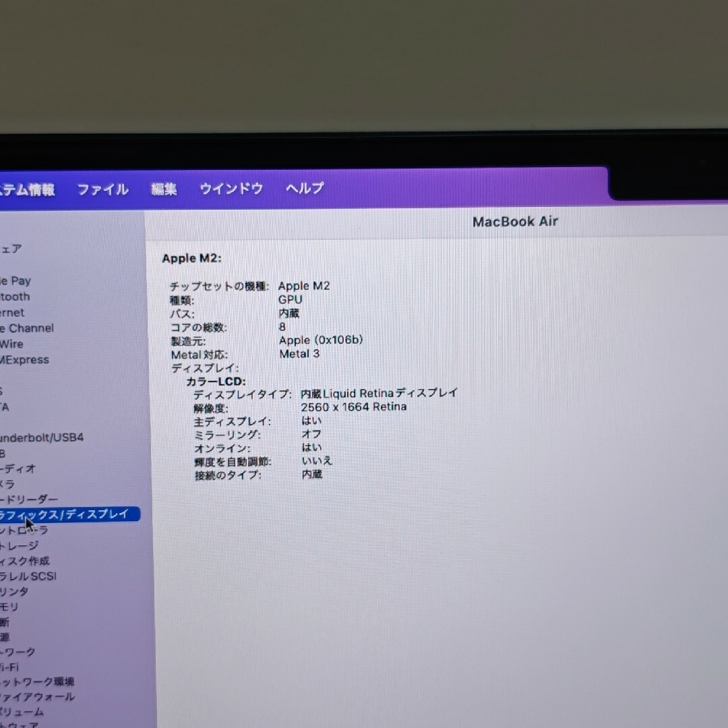The width and height of the screenshot is (728, 728).
Task: Select the グラフィックス/ディスプレイ sidebar item
Action: [x=69, y=514]
